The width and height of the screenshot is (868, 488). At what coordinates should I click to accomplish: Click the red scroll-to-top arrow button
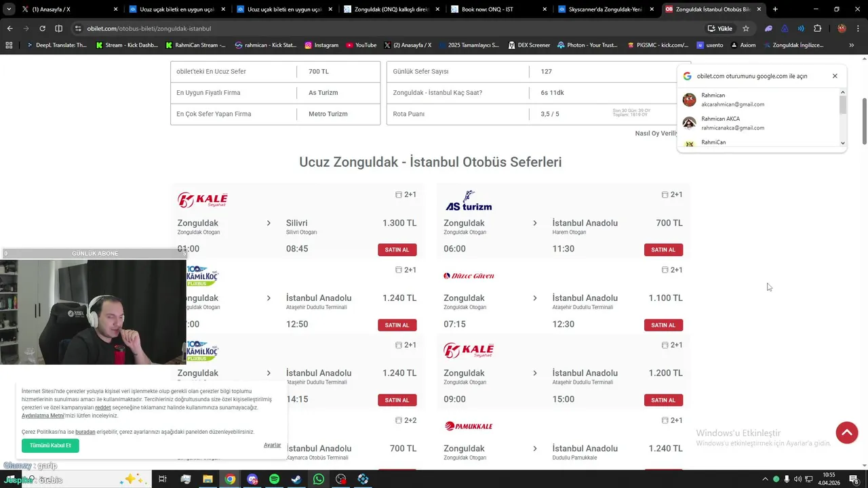846,432
